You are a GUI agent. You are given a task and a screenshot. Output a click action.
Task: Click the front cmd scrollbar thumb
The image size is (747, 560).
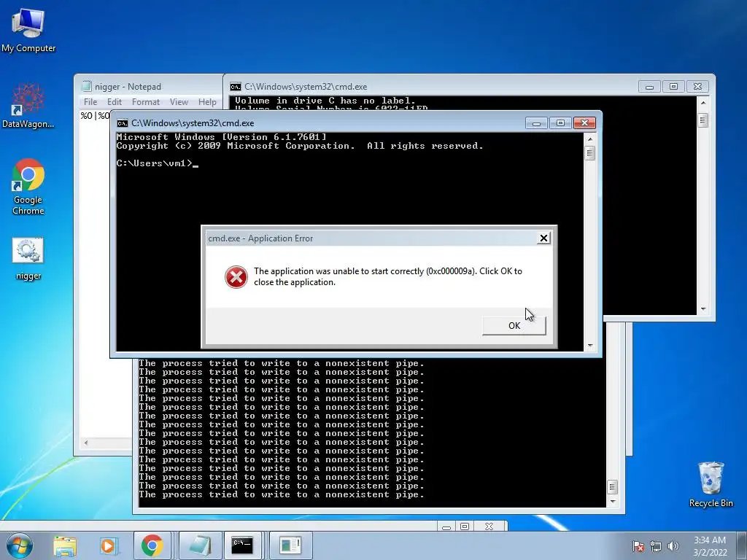pos(589,153)
